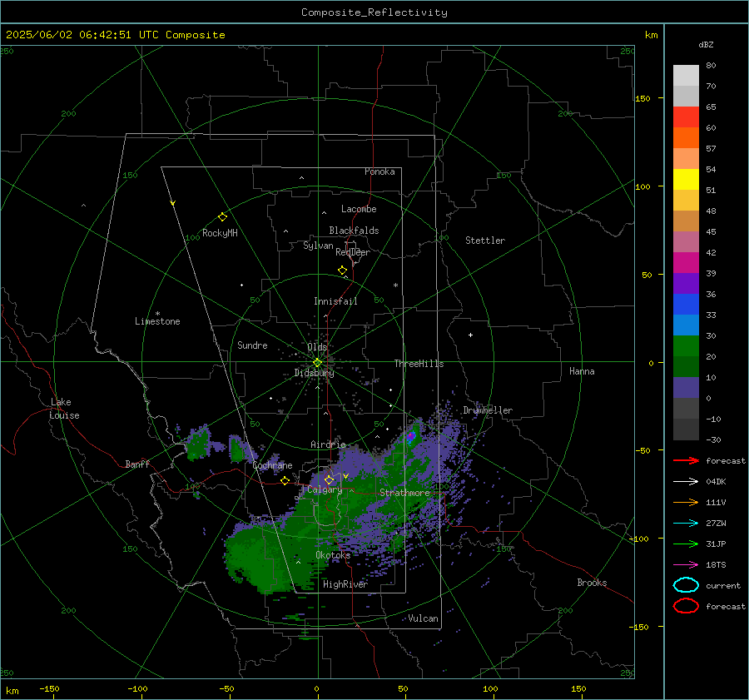Click the Vulcan label

coord(423,618)
